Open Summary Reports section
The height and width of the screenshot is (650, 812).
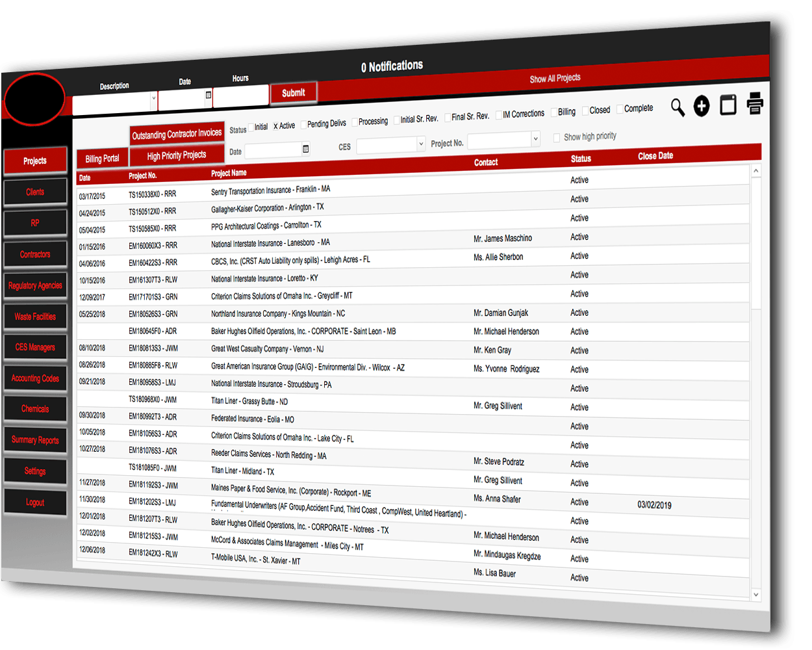pyautogui.click(x=35, y=440)
